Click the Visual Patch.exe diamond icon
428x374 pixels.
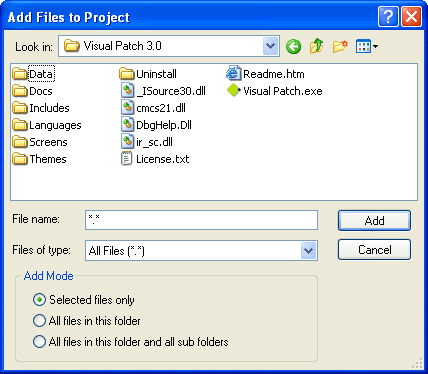pyautogui.click(x=234, y=91)
